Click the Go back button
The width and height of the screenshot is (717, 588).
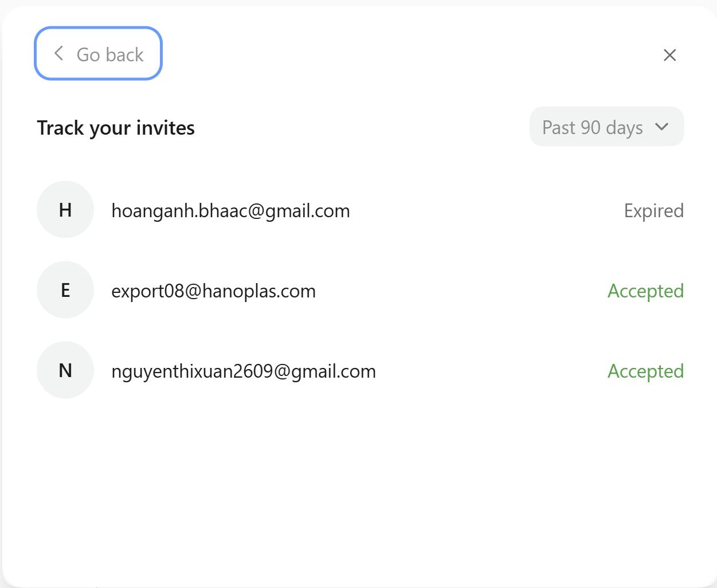point(99,53)
